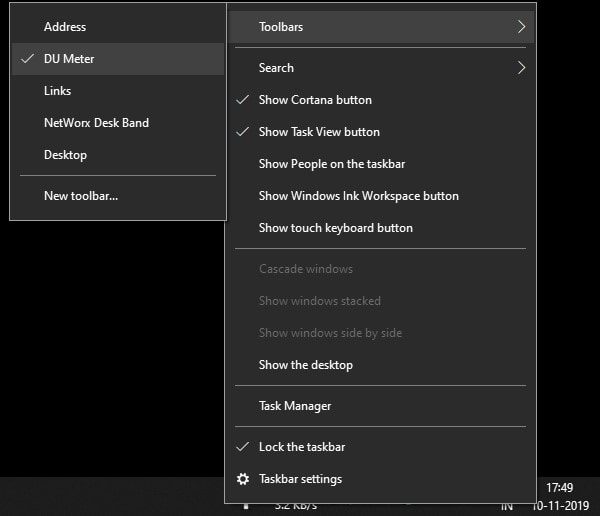The height and width of the screenshot is (516, 600).
Task: Add the Desktop toolbar
Action: click(65, 155)
